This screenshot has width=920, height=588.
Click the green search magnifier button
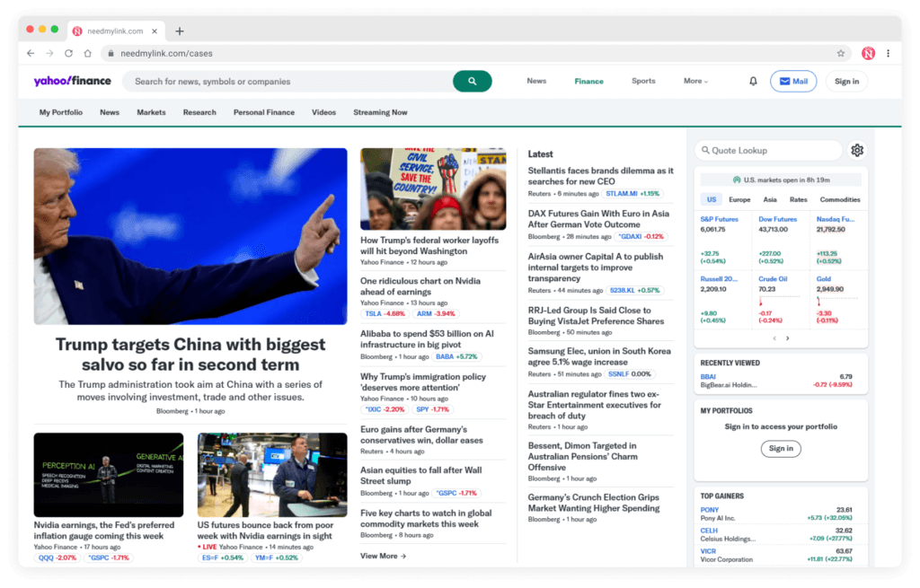(473, 81)
